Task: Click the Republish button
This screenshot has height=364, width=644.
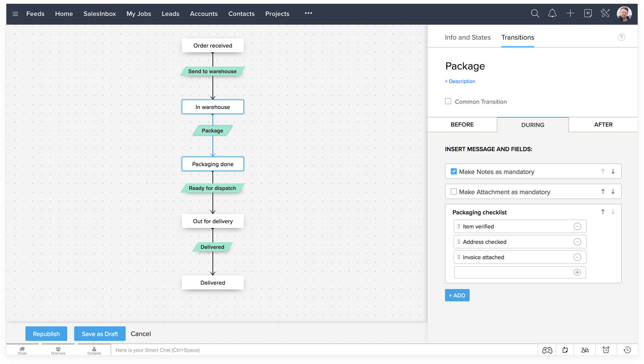Action: 46,334
